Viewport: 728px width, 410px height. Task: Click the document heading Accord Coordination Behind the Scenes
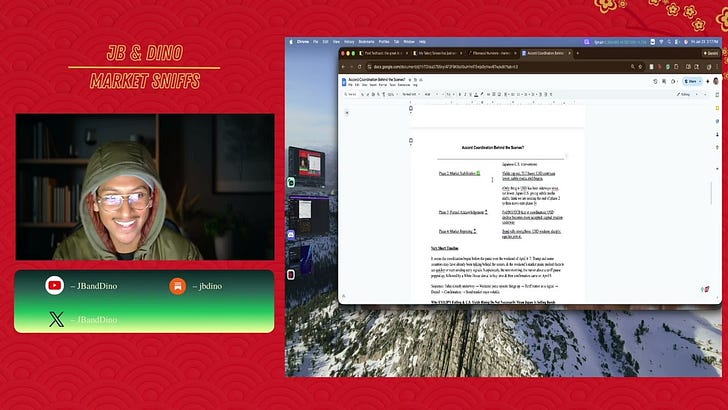point(493,148)
